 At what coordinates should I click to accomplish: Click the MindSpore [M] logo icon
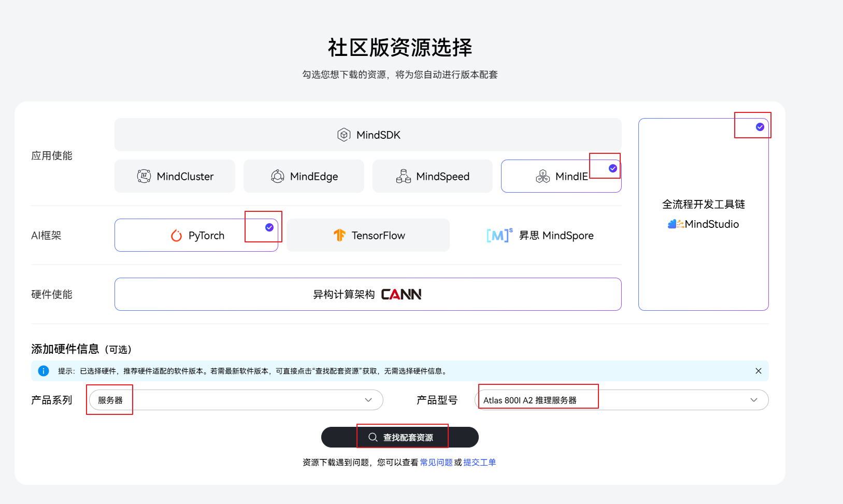(500, 235)
